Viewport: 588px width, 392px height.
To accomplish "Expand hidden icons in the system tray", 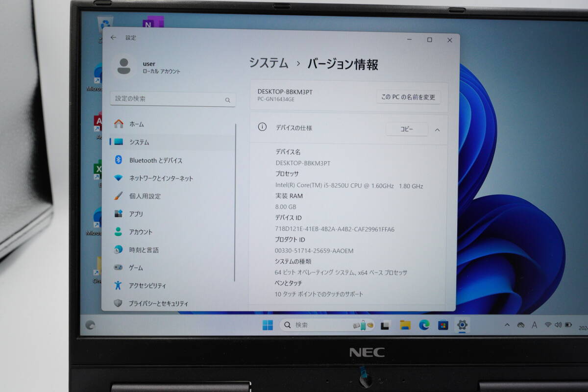I will pyautogui.click(x=507, y=324).
